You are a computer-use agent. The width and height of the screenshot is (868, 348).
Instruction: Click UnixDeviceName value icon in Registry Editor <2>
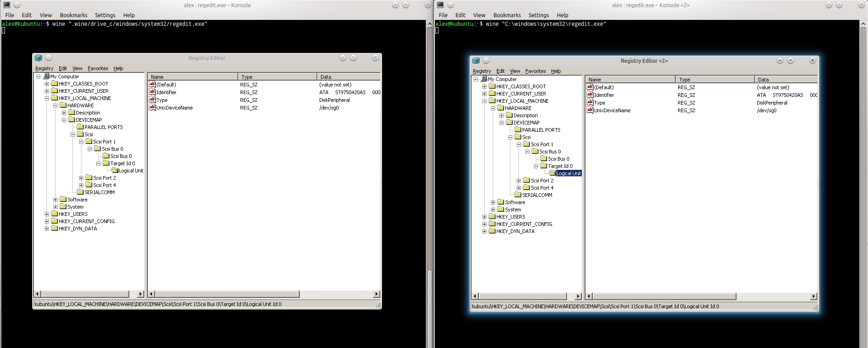(x=590, y=110)
